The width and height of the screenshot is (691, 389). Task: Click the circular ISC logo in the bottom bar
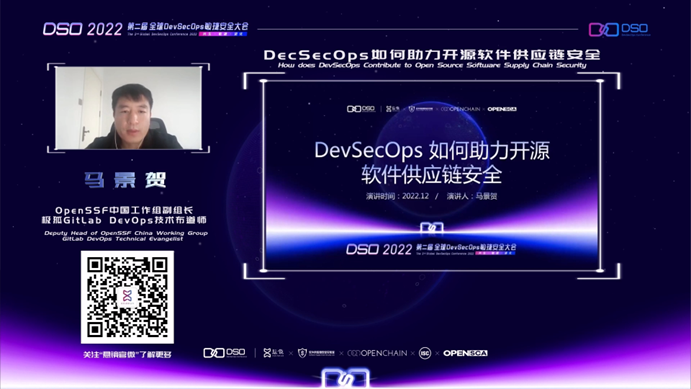425,353
